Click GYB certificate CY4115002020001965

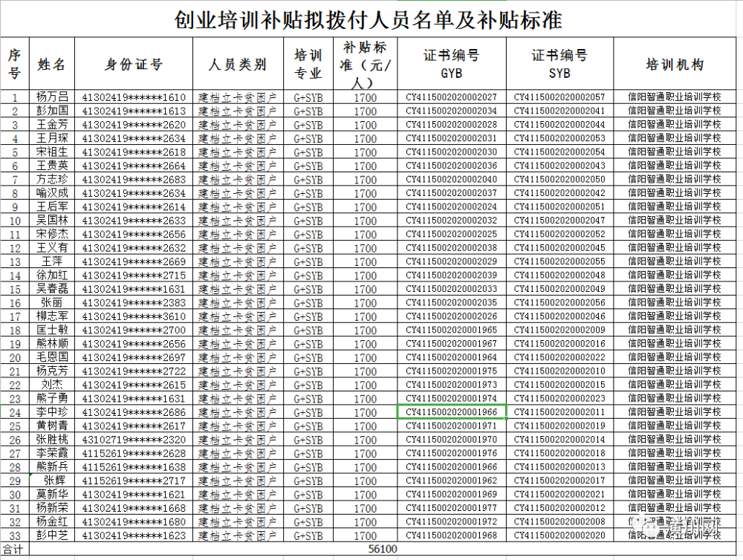point(452,330)
